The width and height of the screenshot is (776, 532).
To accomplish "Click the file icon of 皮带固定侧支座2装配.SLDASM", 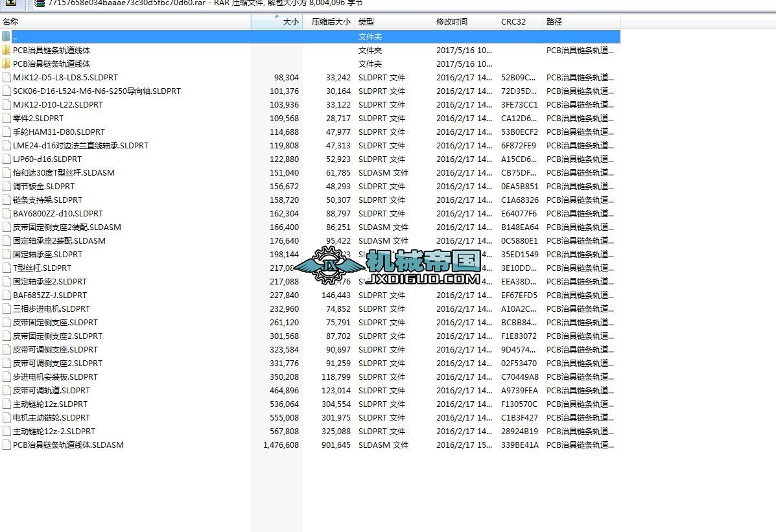I will click(6, 227).
